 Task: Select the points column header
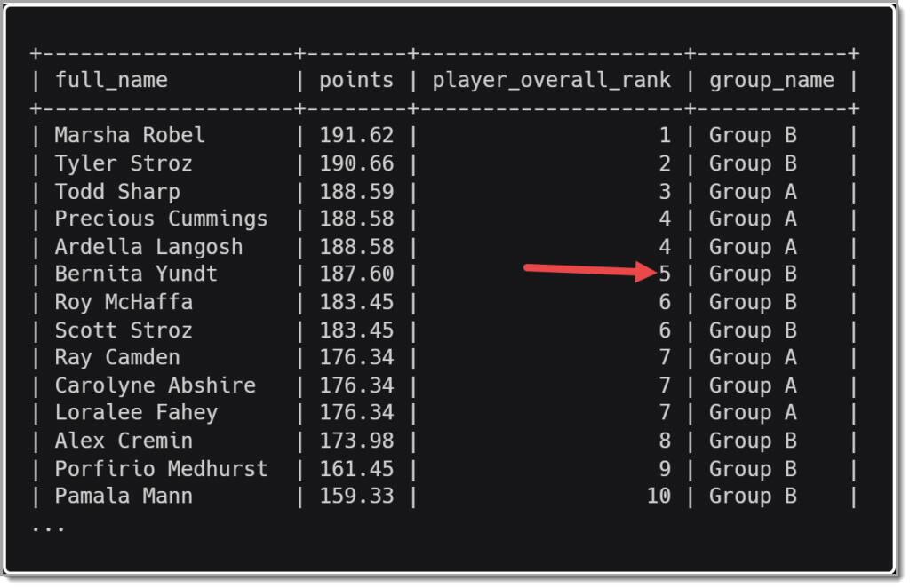coord(356,81)
